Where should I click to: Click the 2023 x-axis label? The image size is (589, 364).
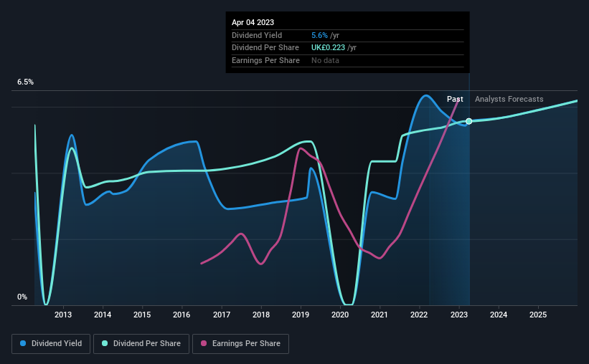(459, 315)
